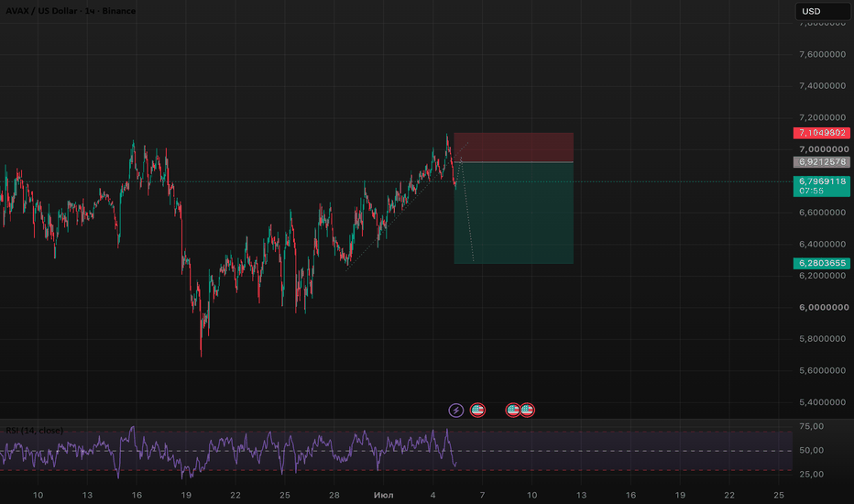
Task: Click the green target label 6,2803655
Action: click(821, 263)
